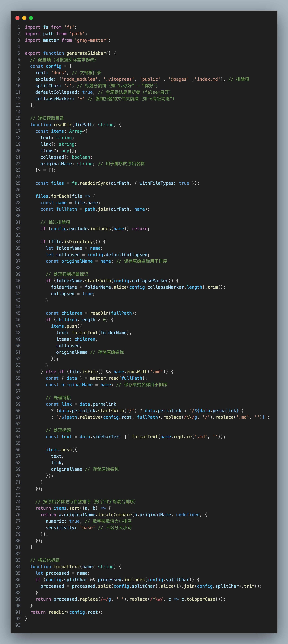Click startsWith call on collapseMarker line
288x644 pixels.
point(98,281)
